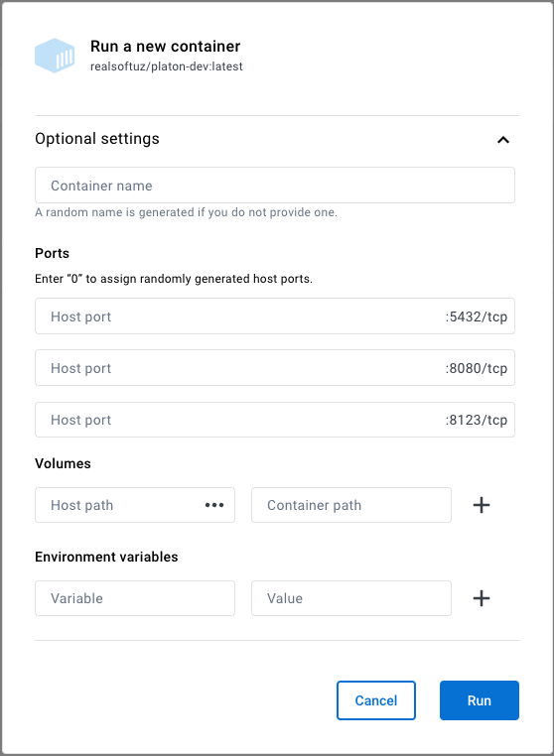The image size is (554, 756).
Task: Click the realsoftuz/platon-dev:latest image name
Action: coord(167,66)
